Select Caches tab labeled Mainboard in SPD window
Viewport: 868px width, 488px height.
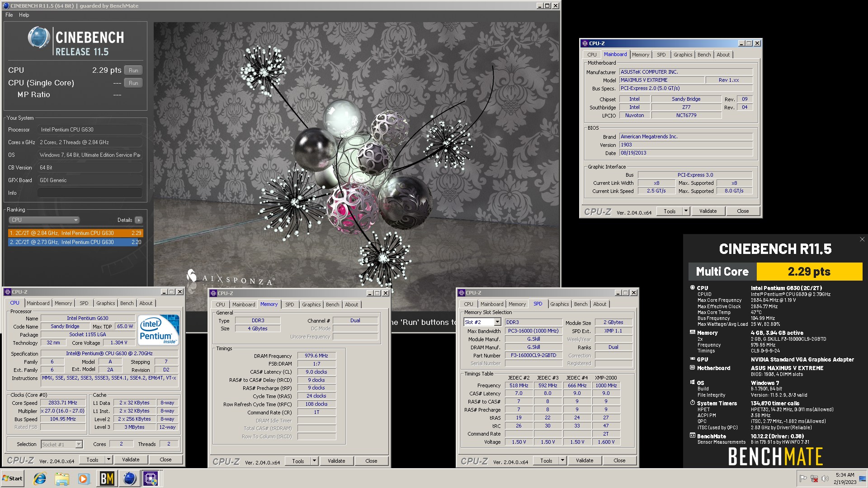pos(492,304)
